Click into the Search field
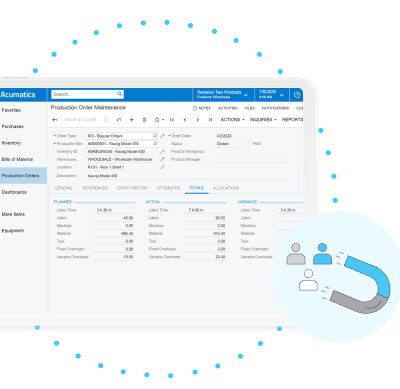Viewport: 400px width, 389px height. point(84,94)
